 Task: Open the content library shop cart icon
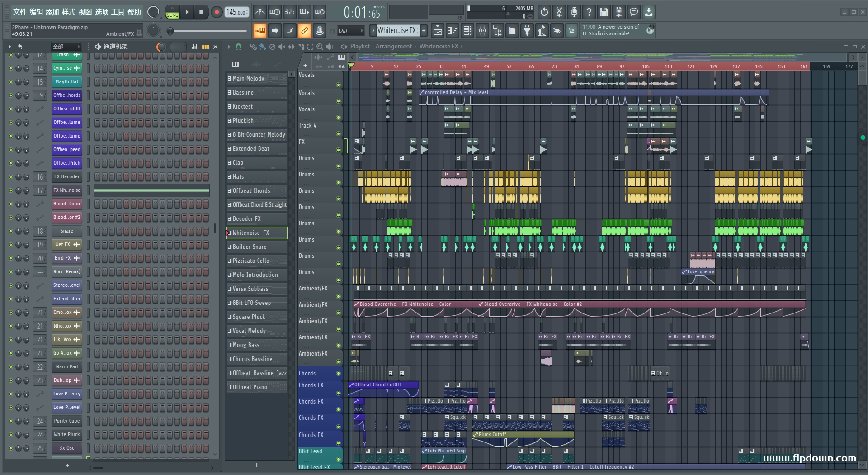coord(572,31)
